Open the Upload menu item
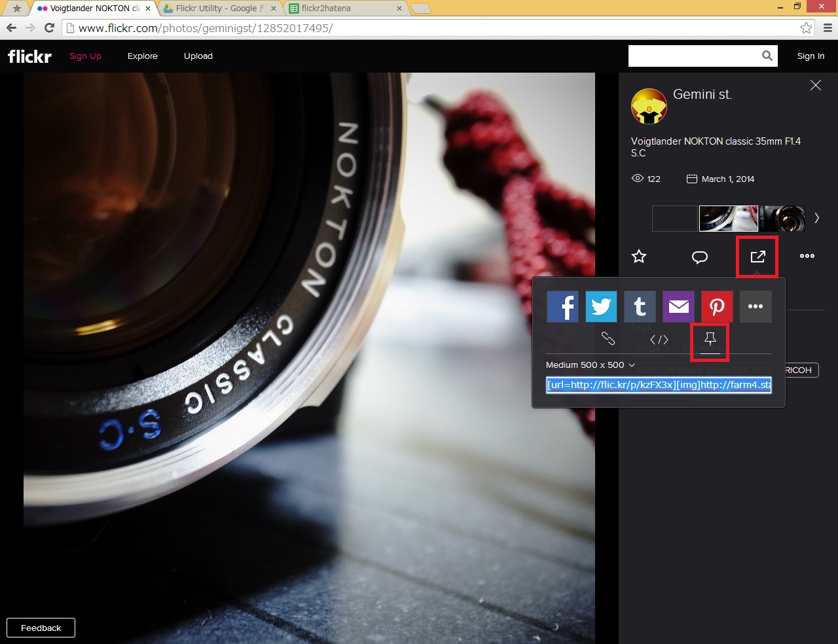838x644 pixels. (x=198, y=56)
